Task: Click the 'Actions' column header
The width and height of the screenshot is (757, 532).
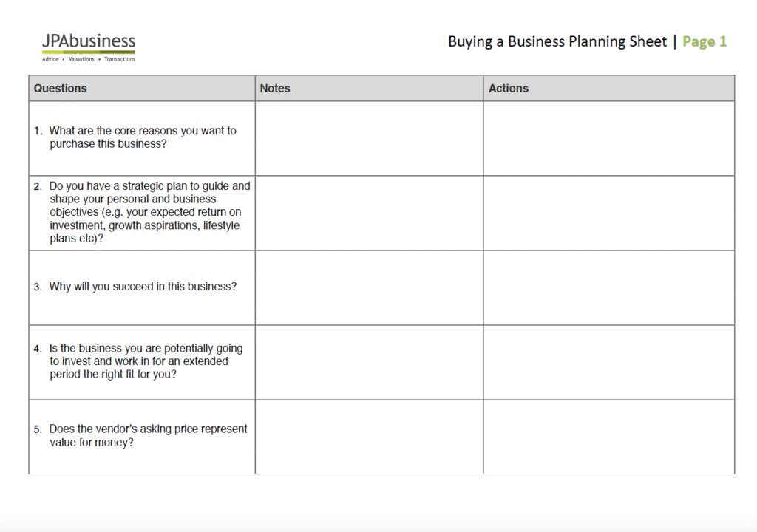Action: coord(609,89)
